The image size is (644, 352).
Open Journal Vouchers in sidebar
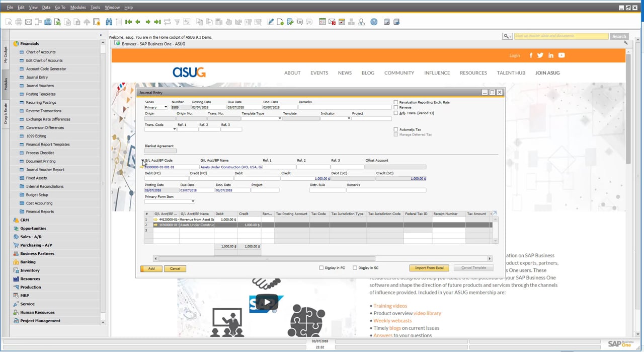point(40,86)
